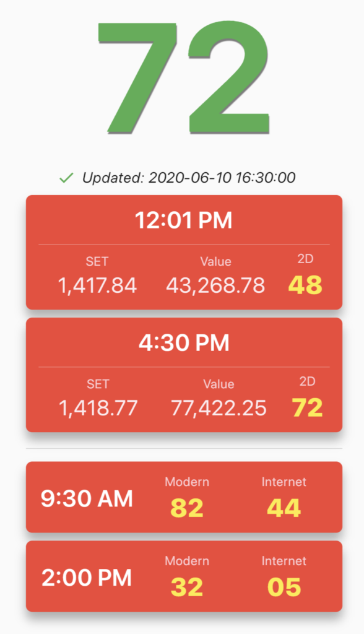Open the 12:01 PM result card header
Screen dimensions: 364x634
coord(184,220)
